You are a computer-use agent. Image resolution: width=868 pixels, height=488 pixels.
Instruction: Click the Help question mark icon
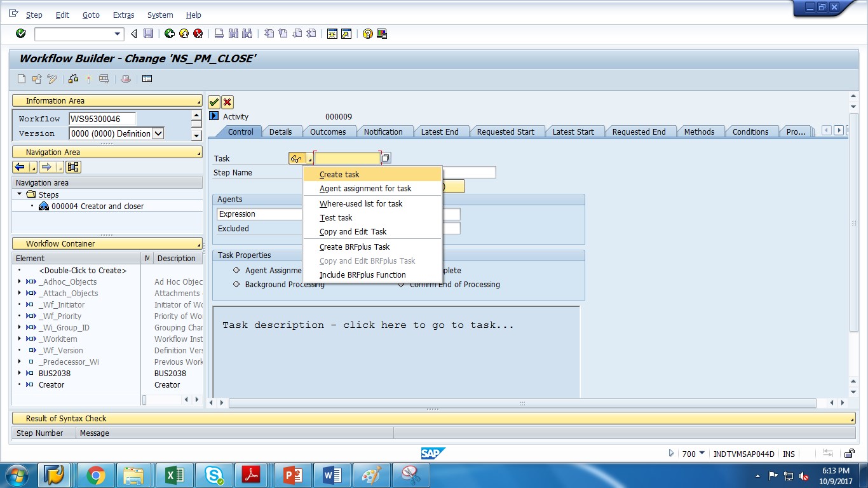point(367,34)
